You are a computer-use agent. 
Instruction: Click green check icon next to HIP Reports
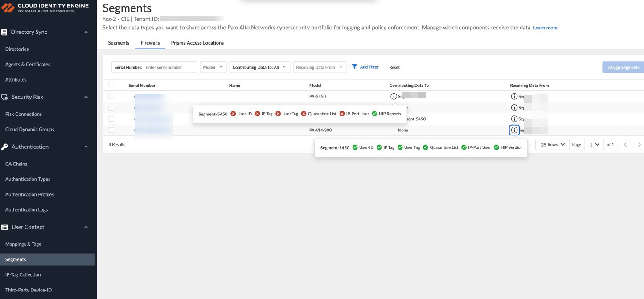pos(374,114)
